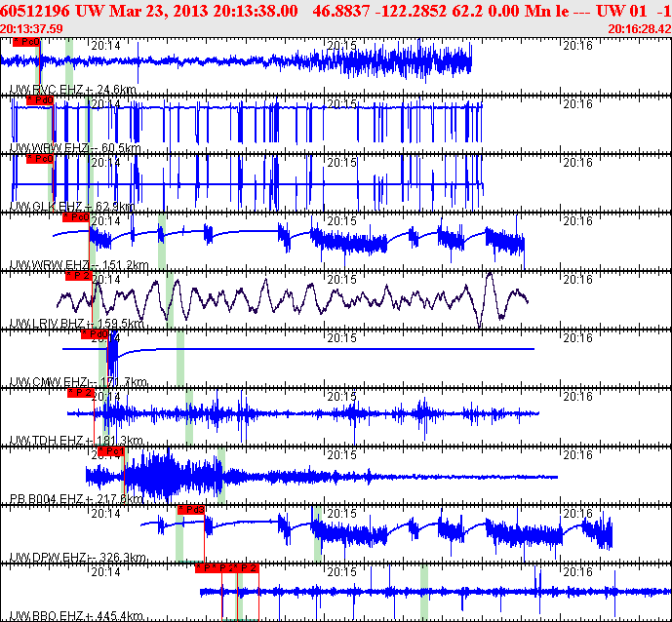The width and height of the screenshot is (672, 622).
Task: Click the 20:16 time label in DPW row
Action: 577,514
